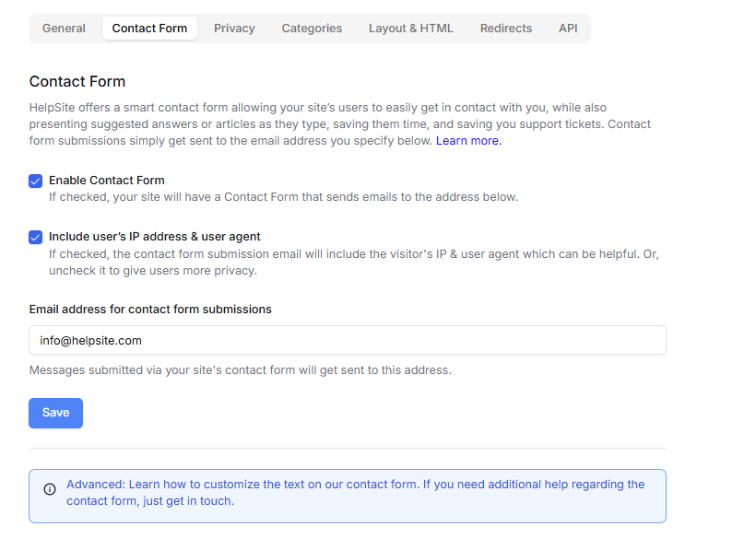756x550 pixels.
Task: Click the Save button
Action: pos(56,413)
